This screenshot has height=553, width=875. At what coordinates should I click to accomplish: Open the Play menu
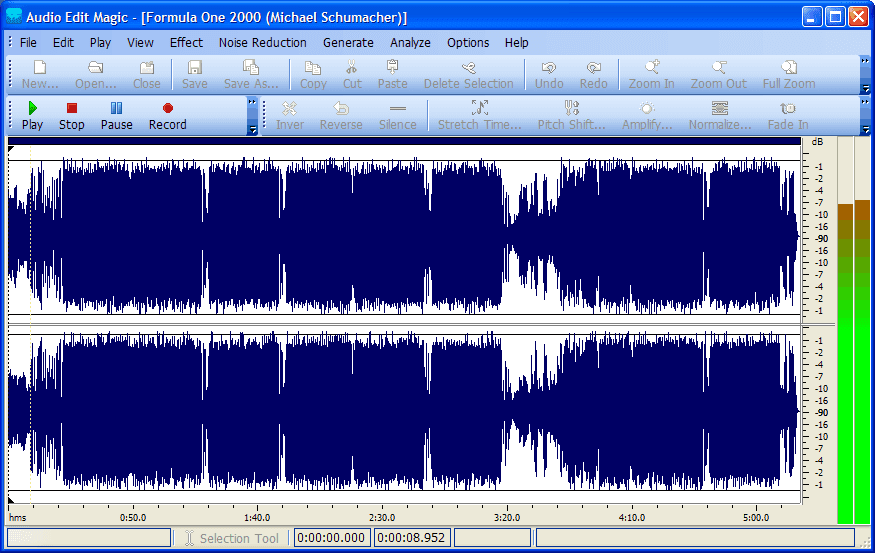[100, 42]
